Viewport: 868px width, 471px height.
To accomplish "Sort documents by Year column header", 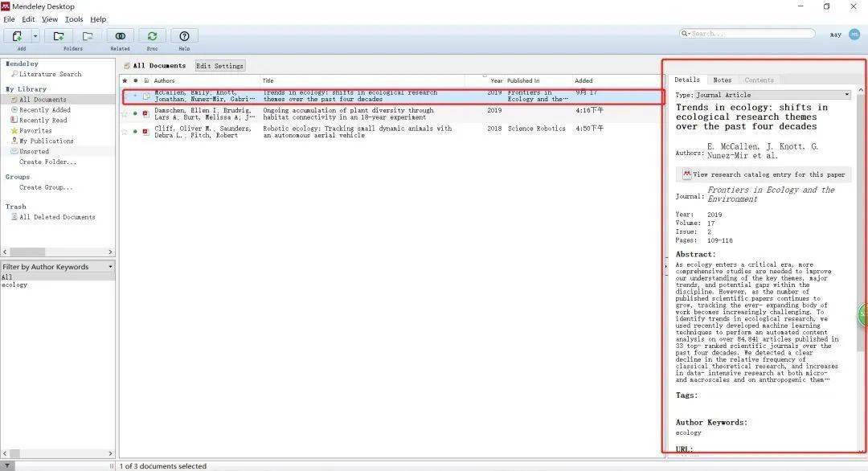I will point(497,81).
